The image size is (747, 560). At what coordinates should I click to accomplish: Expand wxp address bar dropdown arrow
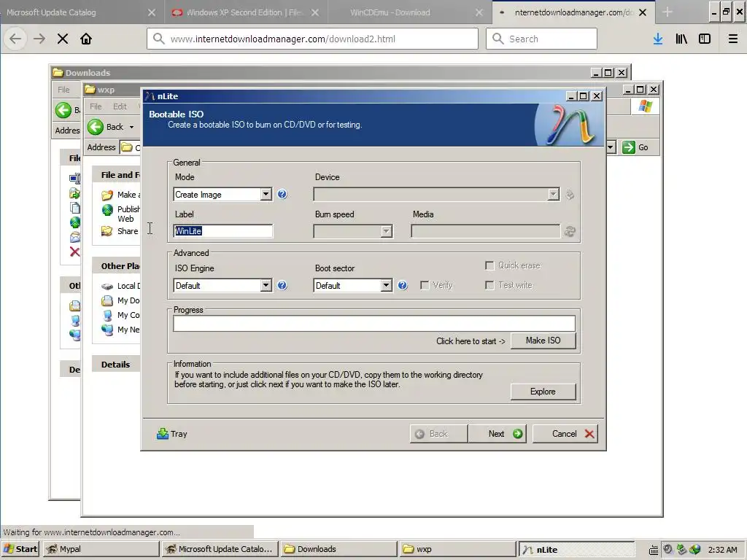tap(611, 147)
